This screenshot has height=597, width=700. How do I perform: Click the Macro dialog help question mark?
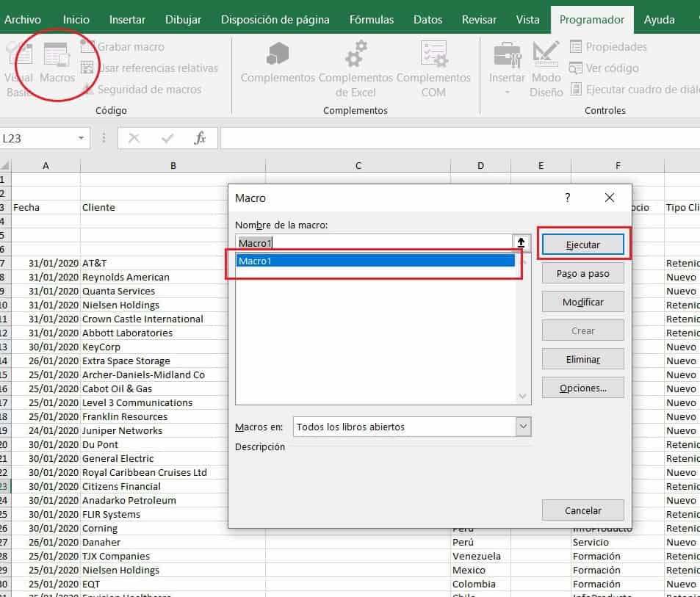567,198
